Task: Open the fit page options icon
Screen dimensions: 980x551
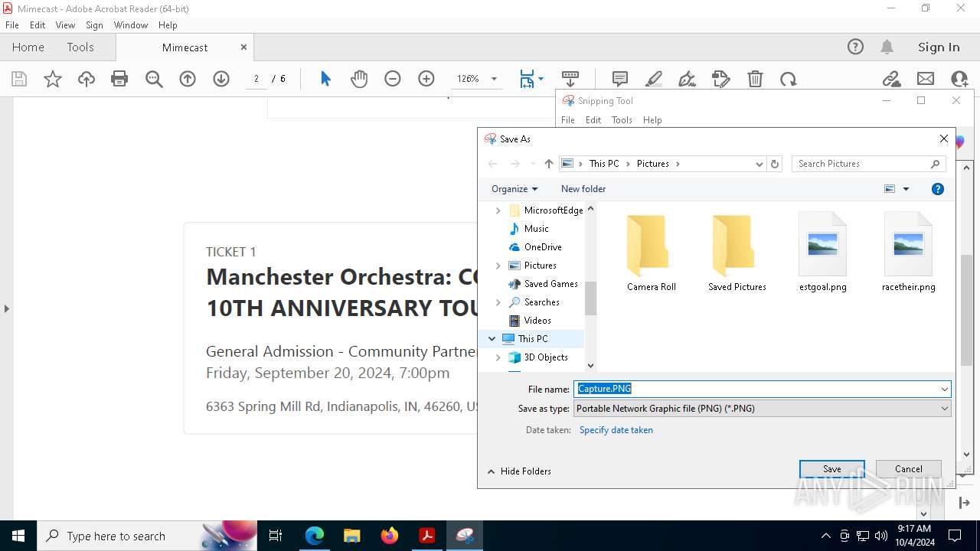Action: (528, 79)
